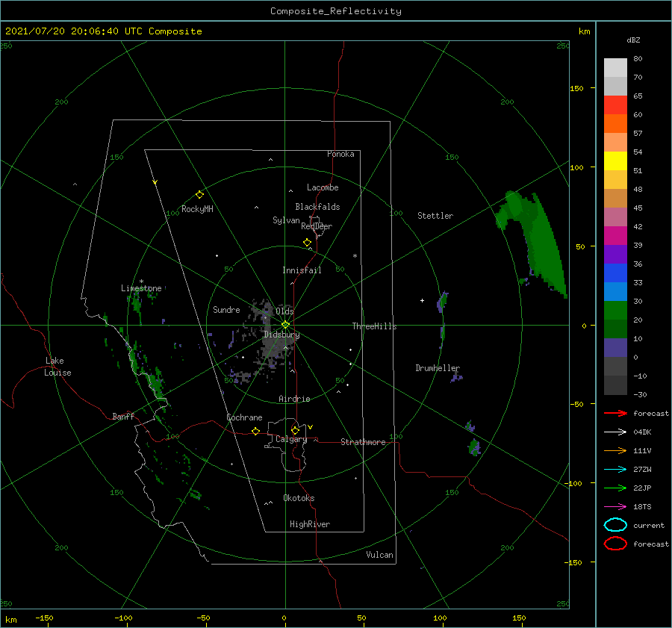The height and width of the screenshot is (628, 672).
Task: Select the 39 dBZ purple swatch
Action: (x=615, y=254)
